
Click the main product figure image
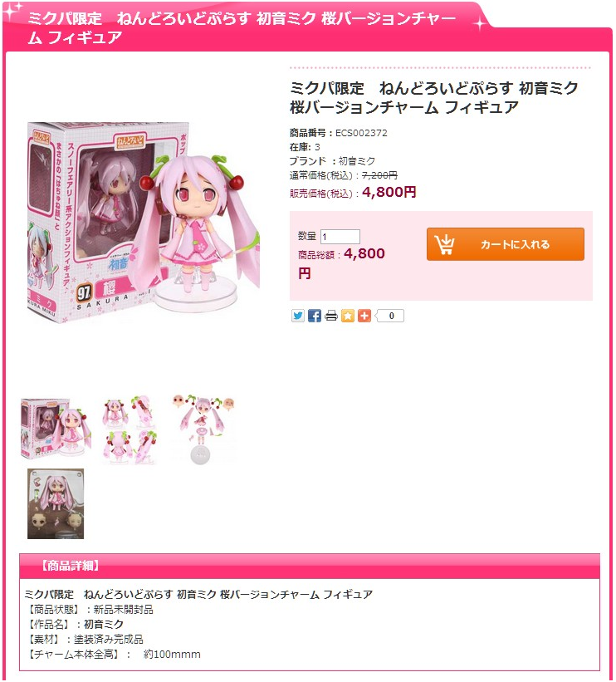[144, 222]
